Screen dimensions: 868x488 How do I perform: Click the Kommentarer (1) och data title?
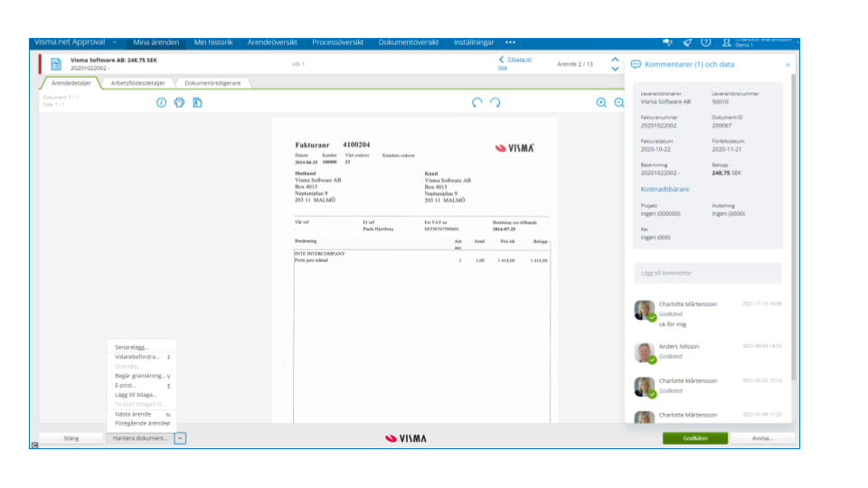click(689, 65)
